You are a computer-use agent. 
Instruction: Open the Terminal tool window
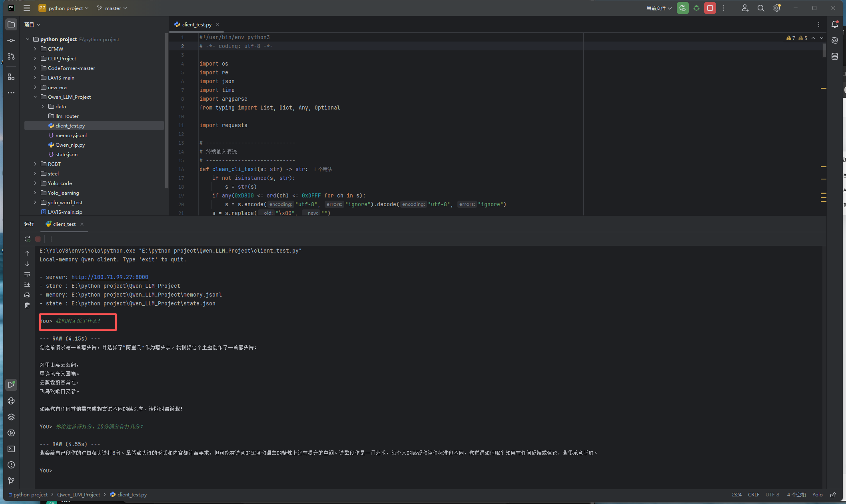point(11,449)
